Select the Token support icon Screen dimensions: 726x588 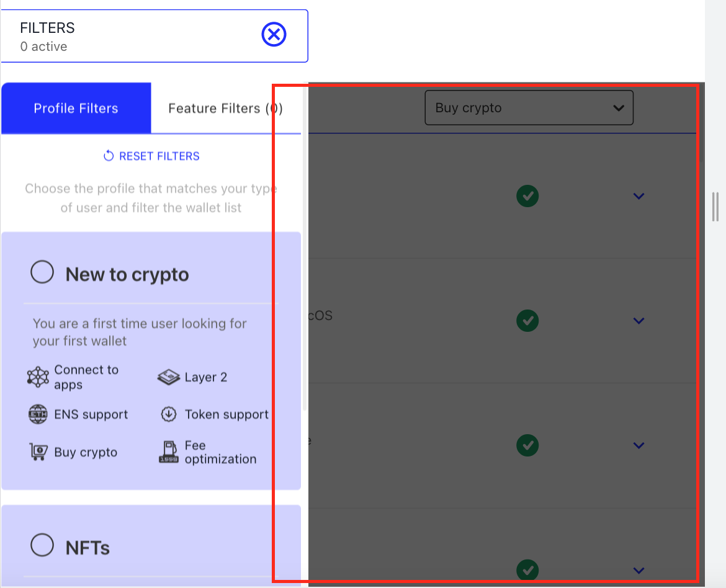[168, 414]
